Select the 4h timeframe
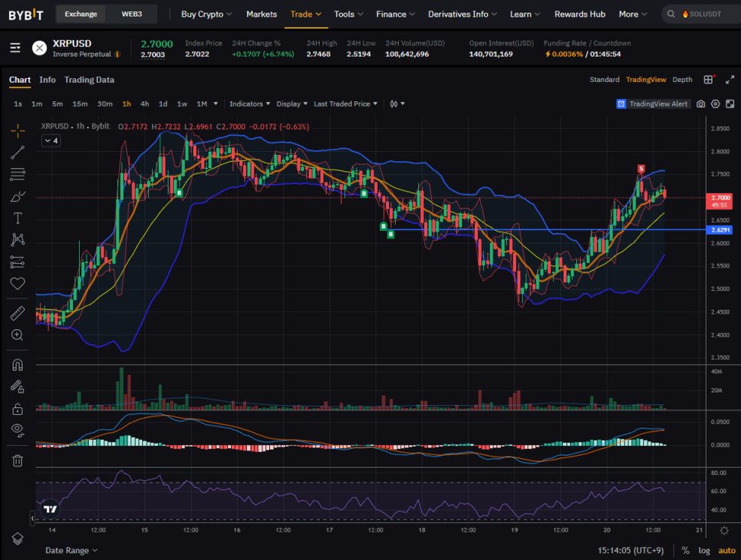 (145, 104)
